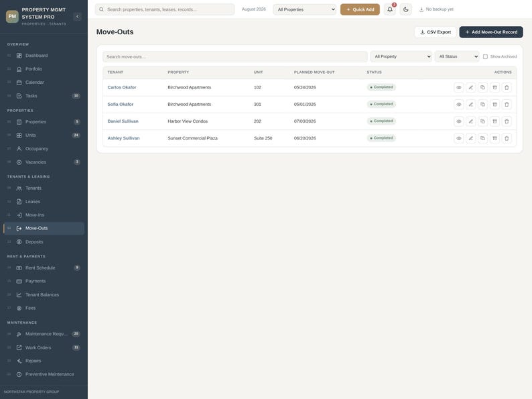Screen dimensions: 532x399
Task: Focus the global search properties field
Action: (x=165, y=9)
